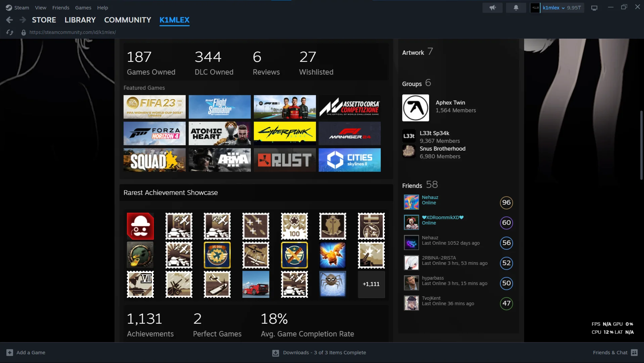Switch to Big Picture mode icon

click(x=594, y=8)
